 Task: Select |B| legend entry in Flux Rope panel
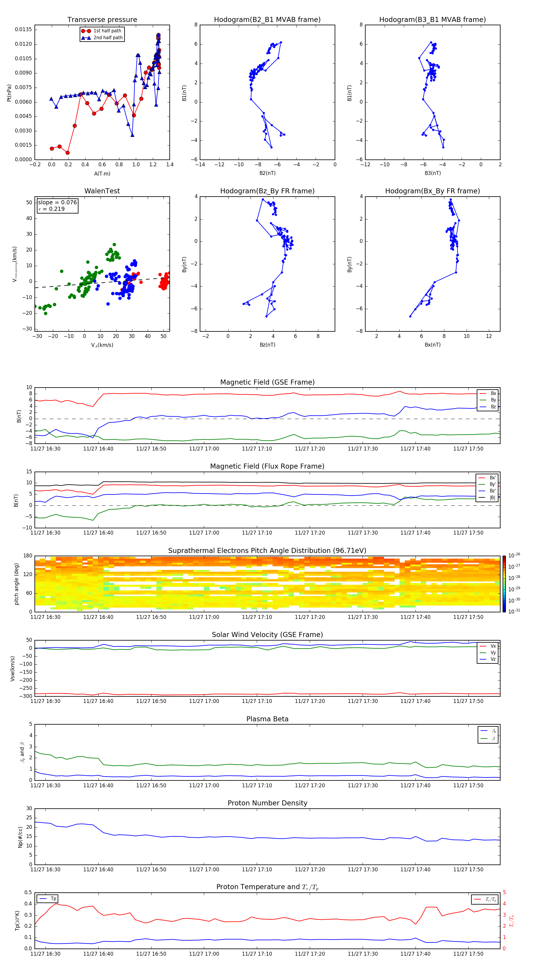click(x=487, y=498)
